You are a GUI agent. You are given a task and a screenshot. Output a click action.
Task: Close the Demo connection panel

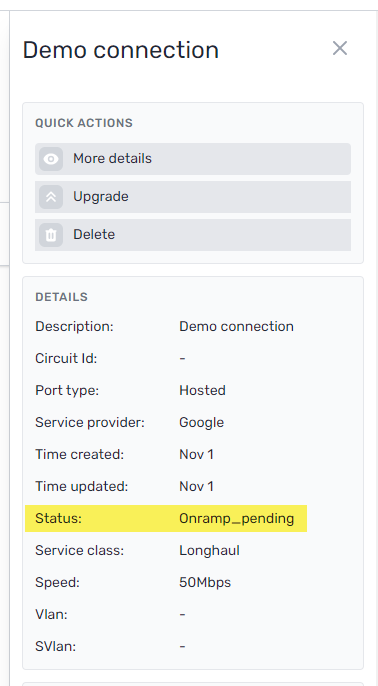click(340, 48)
